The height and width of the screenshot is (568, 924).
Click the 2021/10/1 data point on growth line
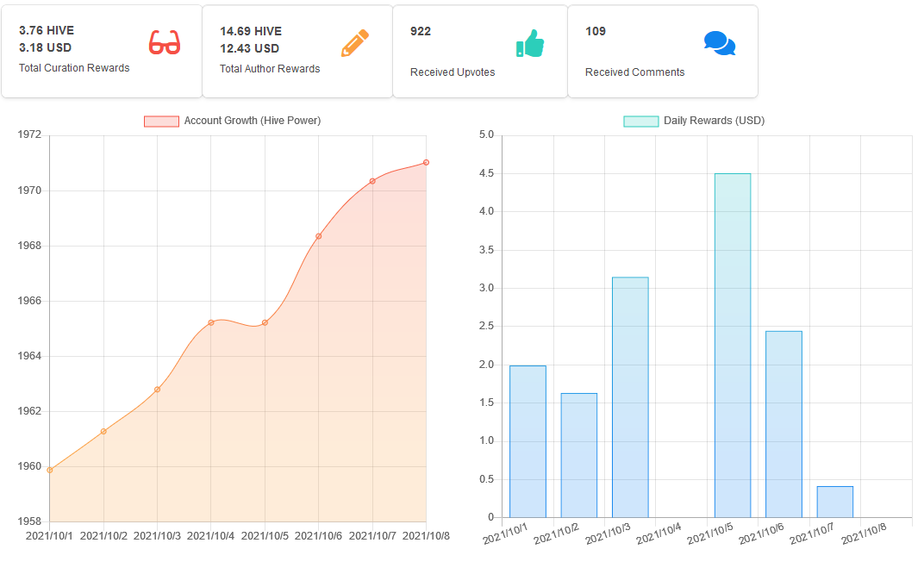[49, 471]
